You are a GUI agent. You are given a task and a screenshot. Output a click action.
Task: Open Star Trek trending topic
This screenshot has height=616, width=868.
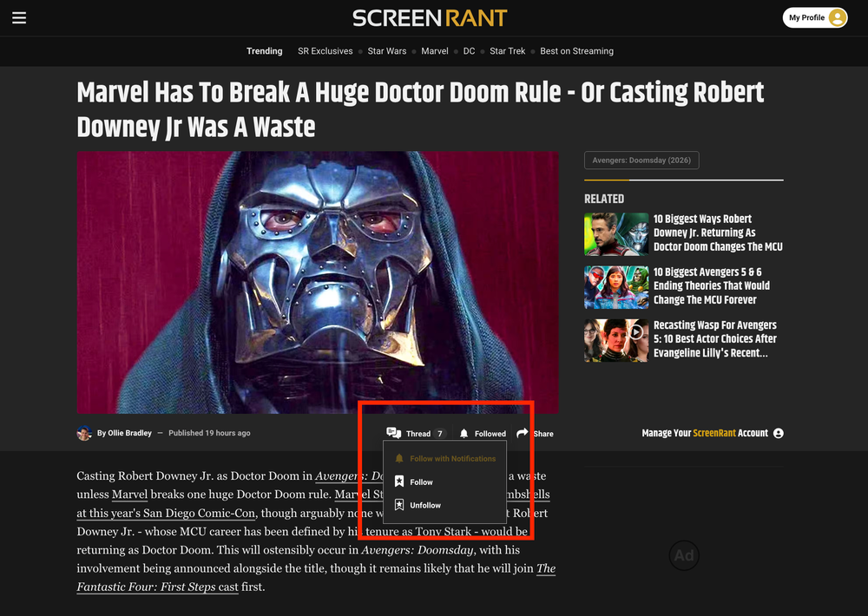click(x=507, y=51)
